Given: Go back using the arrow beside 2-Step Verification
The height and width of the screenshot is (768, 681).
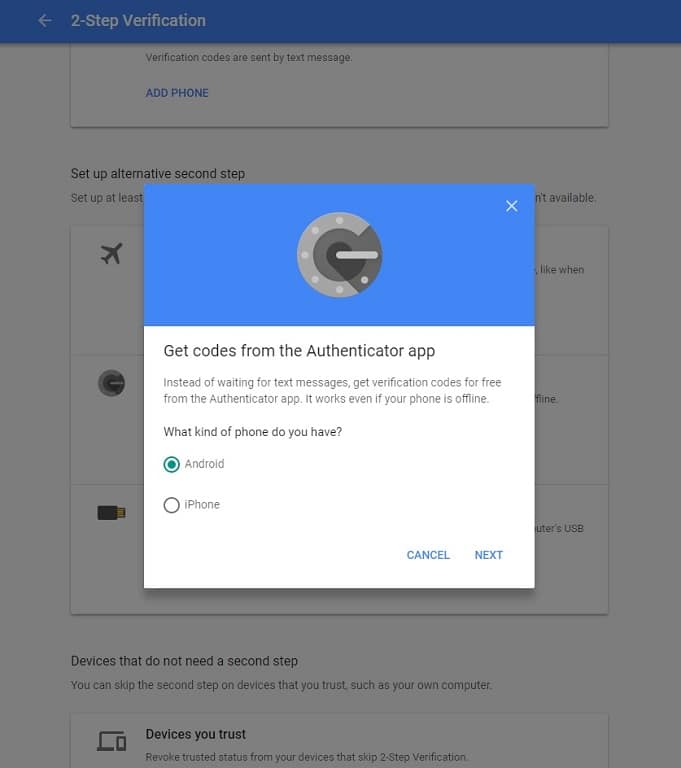Looking at the screenshot, I should coord(45,21).
